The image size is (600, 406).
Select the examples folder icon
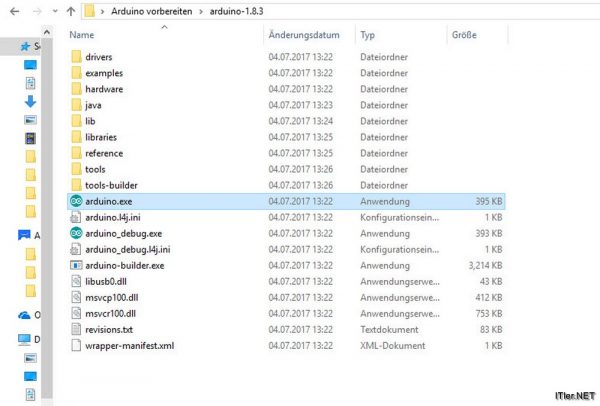76,73
